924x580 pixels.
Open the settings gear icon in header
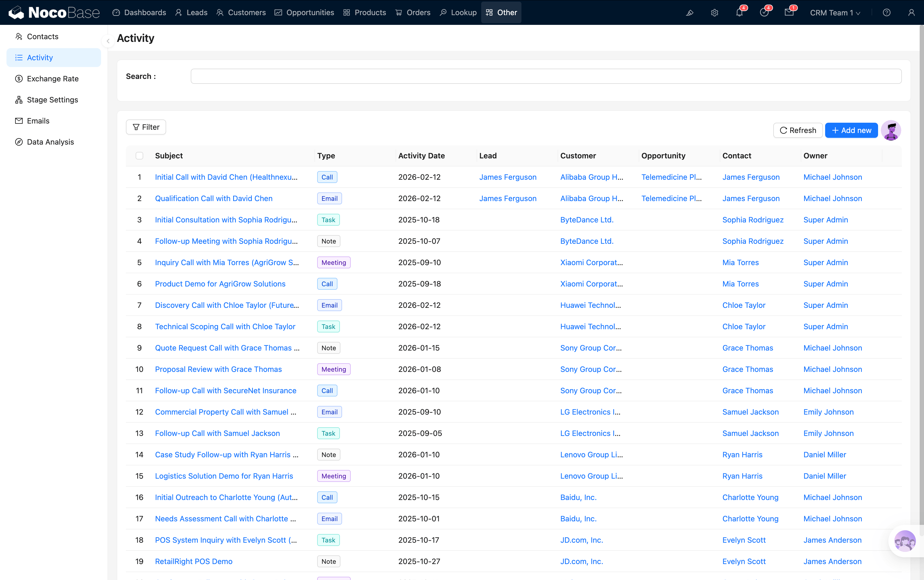(714, 13)
